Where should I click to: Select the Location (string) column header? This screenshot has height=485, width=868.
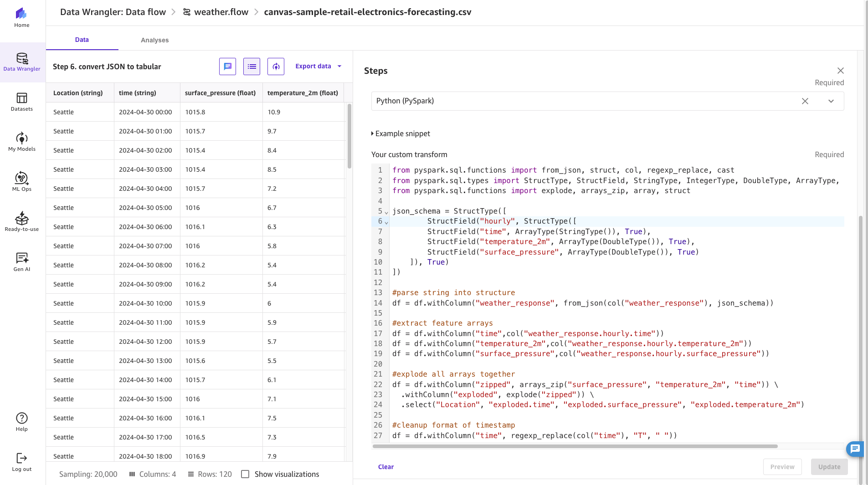80,93
